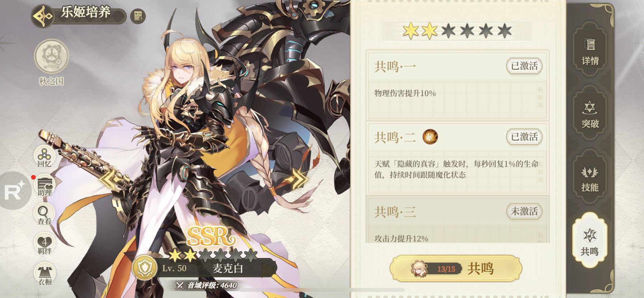Go back using the arrow beside 乐姬培养
This screenshot has height=298, width=644.
click(x=42, y=16)
